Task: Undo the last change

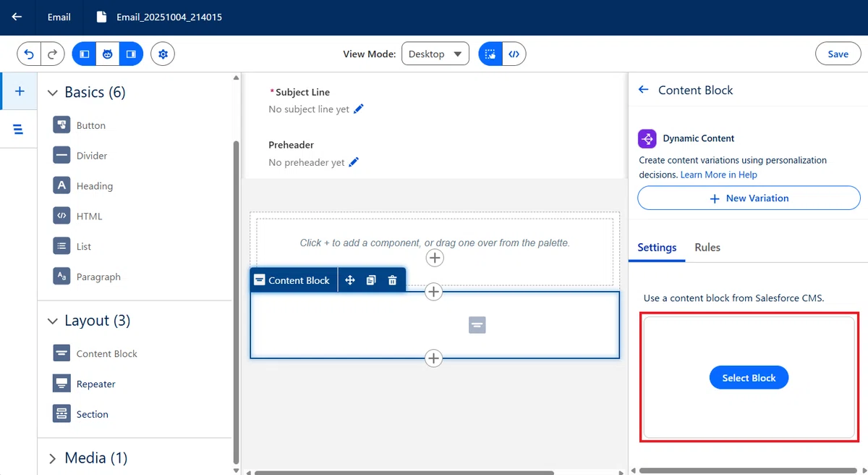Action: pyautogui.click(x=30, y=54)
